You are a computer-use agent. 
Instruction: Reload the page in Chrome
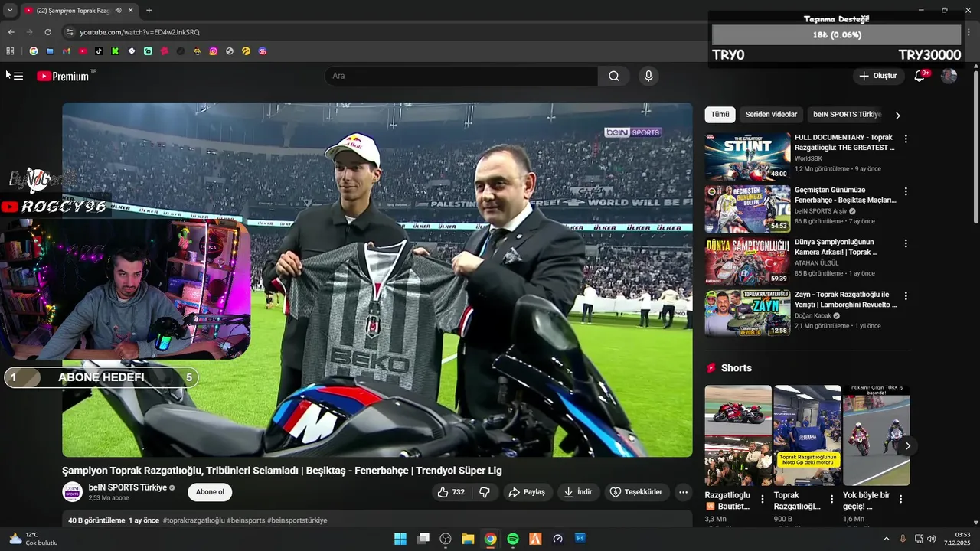[x=47, y=32]
